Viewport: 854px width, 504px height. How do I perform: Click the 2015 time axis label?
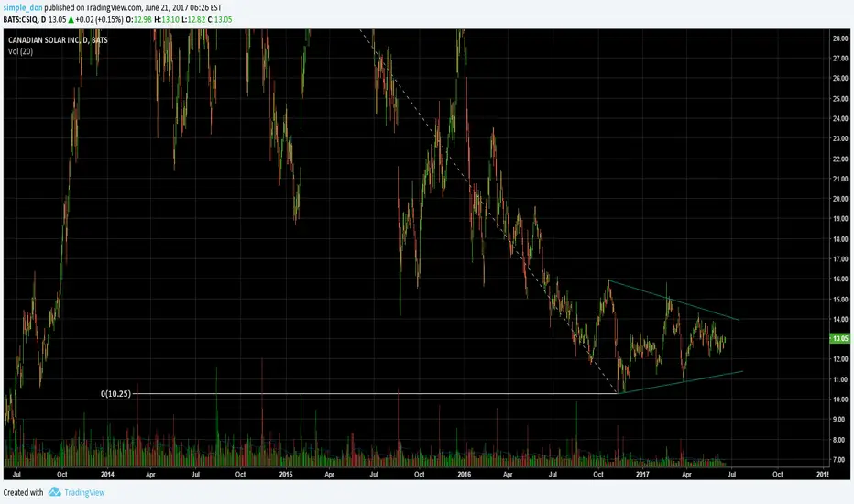[286, 474]
